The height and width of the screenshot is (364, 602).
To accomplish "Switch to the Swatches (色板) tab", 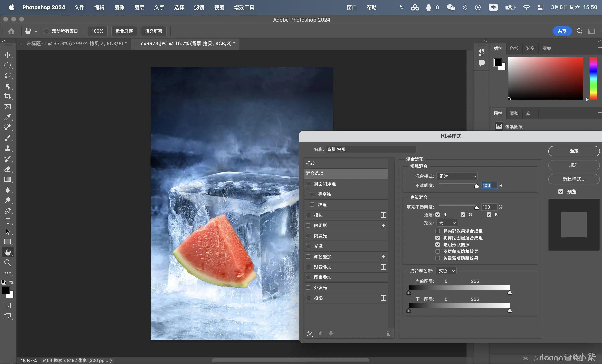I will (x=514, y=48).
